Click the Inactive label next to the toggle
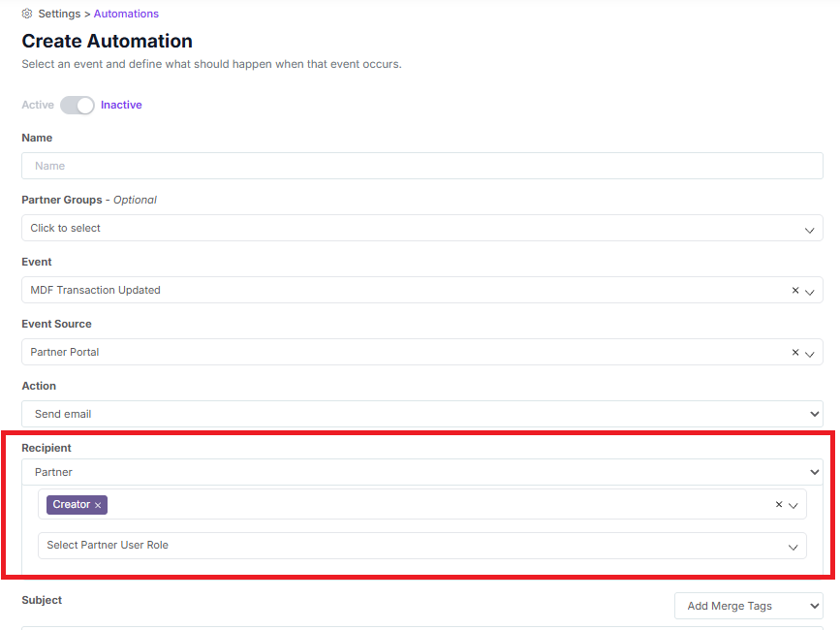Screen dimensions: 840x630 pos(121,105)
